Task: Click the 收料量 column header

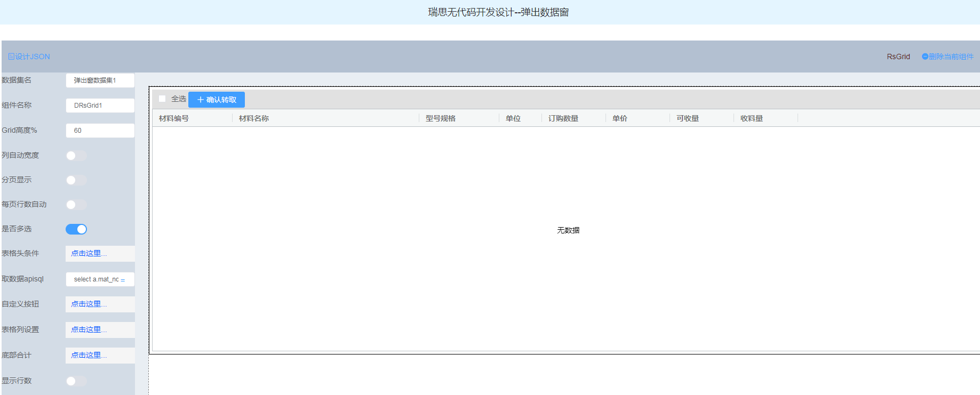Action: tap(752, 118)
